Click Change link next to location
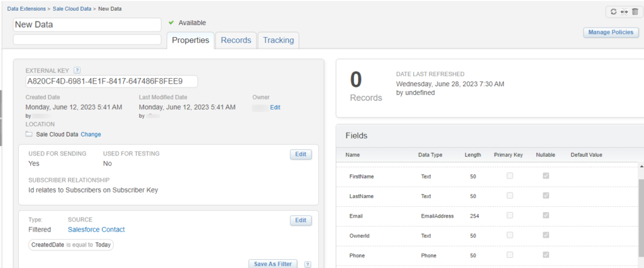Viewport: 644px width, 268px height. click(91, 134)
